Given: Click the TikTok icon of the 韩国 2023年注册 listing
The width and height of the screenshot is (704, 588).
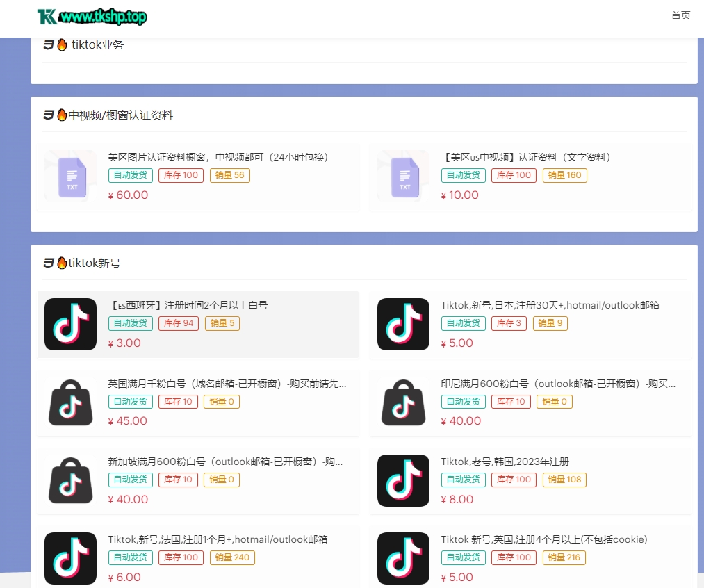Looking at the screenshot, I should (404, 480).
